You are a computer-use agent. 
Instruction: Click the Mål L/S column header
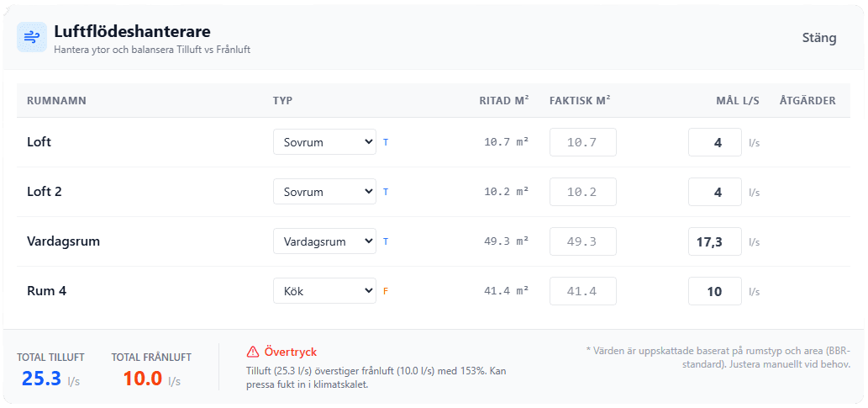click(x=737, y=101)
